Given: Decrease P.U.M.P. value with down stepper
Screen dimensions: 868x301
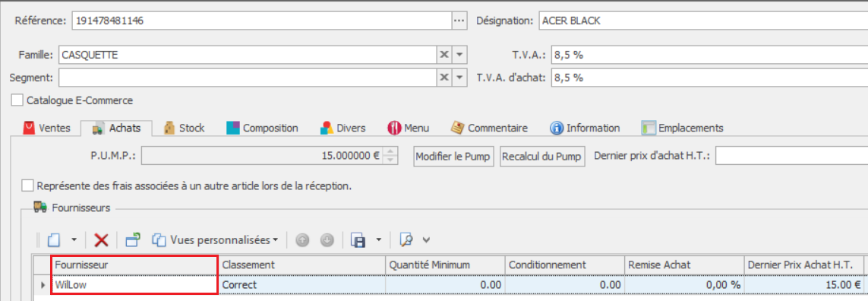Looking at the screenshot, I should coord(390,160).
